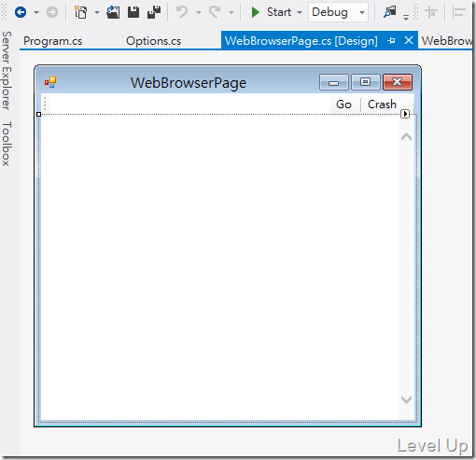
Task: Click the red close button on WebBrowserPage form
Action: click(x=398, y=82)
